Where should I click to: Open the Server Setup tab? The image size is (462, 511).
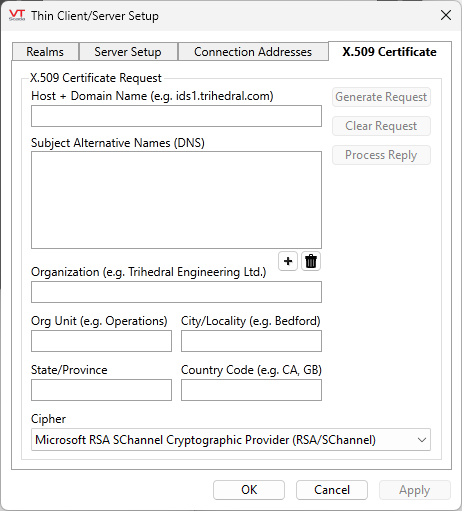click(x=128, y=52)
